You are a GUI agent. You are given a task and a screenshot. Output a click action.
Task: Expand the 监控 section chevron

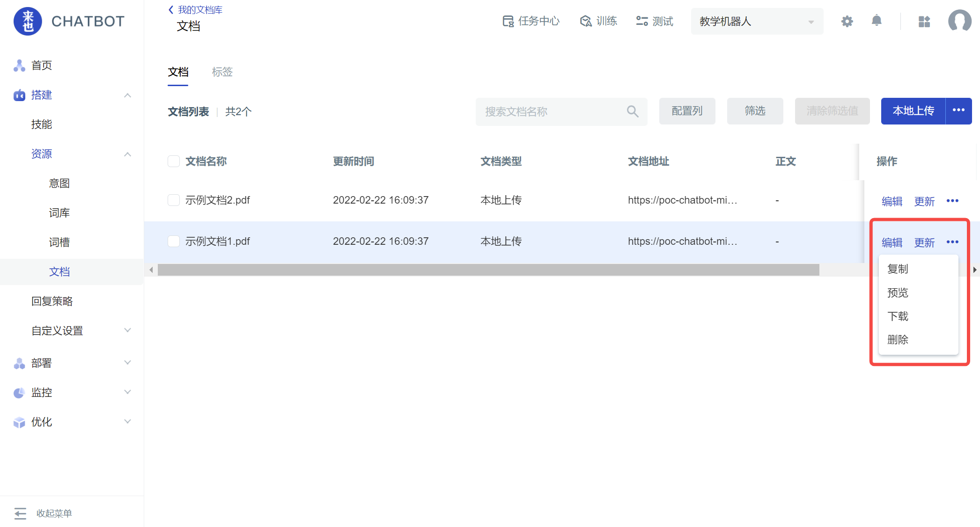click(x=127, y=392)
